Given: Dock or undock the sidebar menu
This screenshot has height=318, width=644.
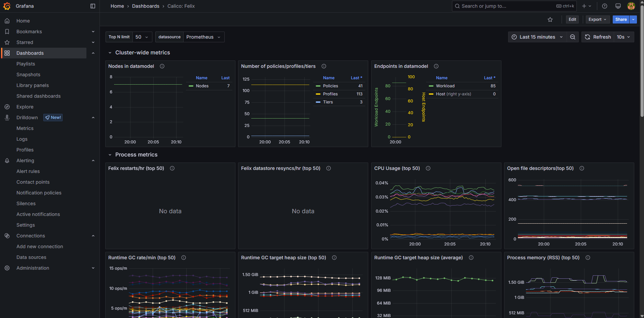Looking at the screenshot, I should pos(93,6).
